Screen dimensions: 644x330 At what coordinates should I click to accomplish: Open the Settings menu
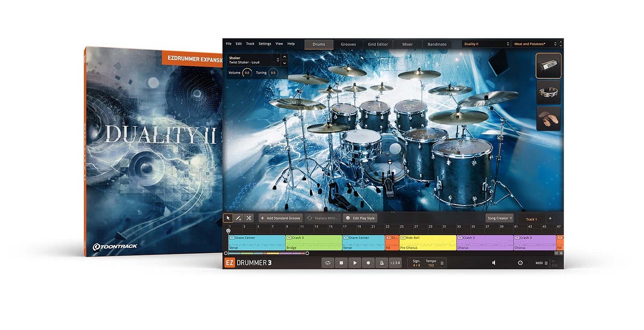(x=265, y=44)
